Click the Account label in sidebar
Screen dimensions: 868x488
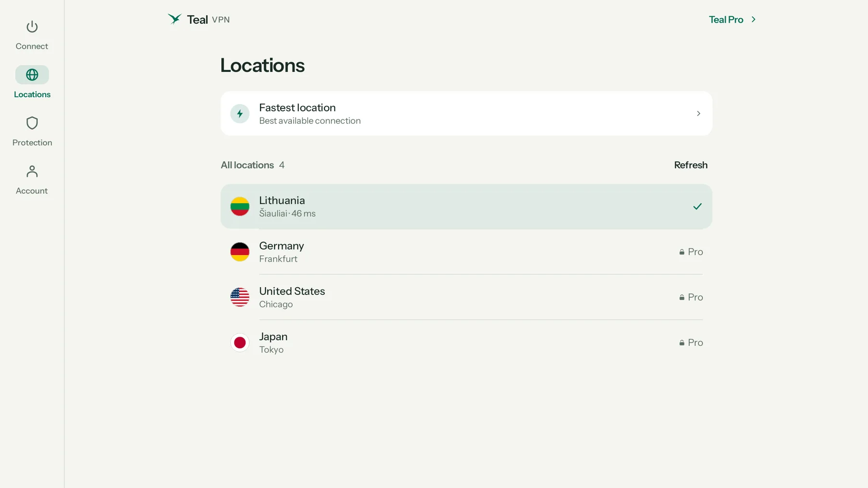click(32, 191)
